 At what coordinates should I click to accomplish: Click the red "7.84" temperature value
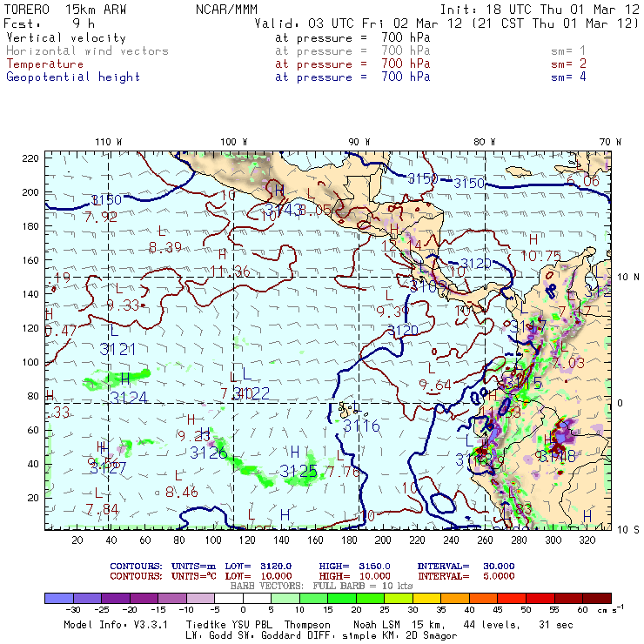103,510
